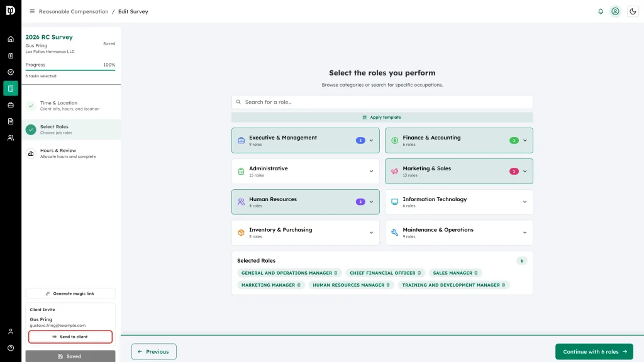
Task: Open the people sidebar icon
Action: click(11, 138)
